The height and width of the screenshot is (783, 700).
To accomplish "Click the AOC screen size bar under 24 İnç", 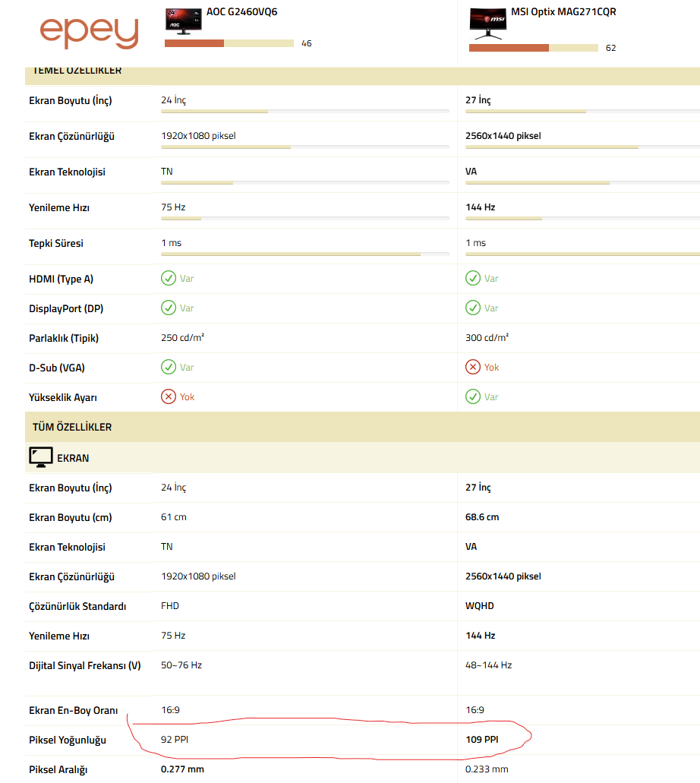I will [305, 112].
